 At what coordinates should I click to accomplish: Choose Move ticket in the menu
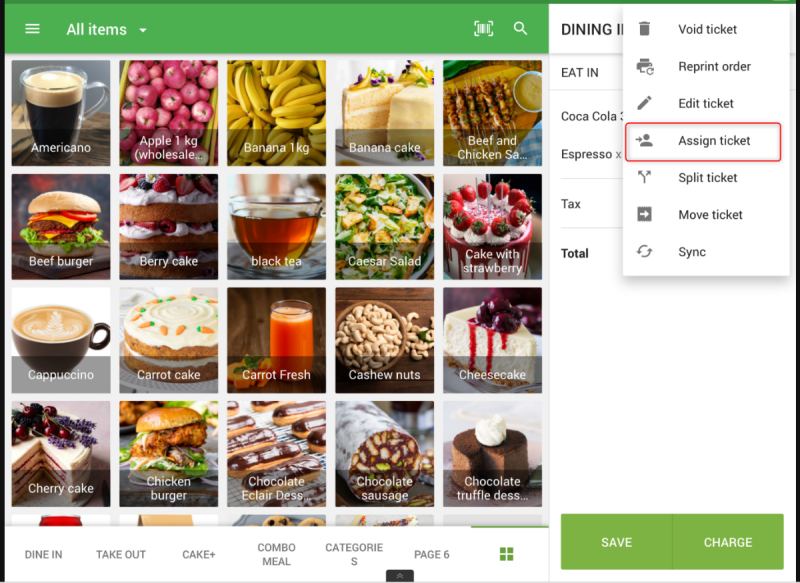point(709,215)
